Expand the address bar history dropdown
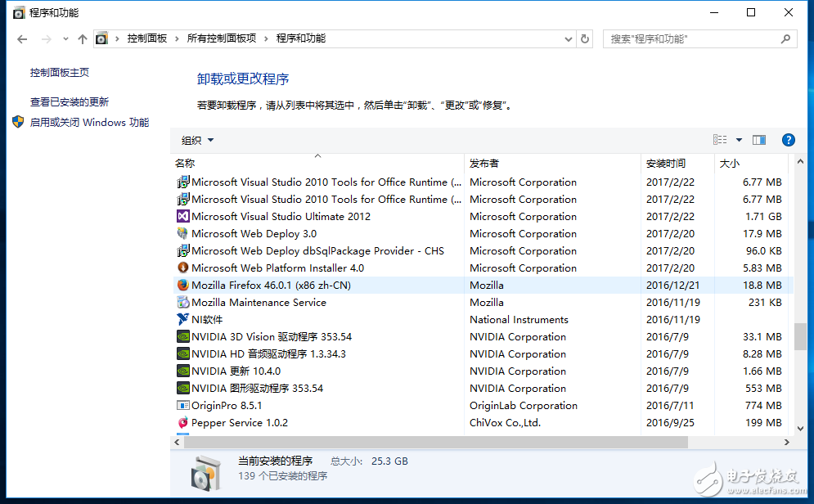 point(568,39)
